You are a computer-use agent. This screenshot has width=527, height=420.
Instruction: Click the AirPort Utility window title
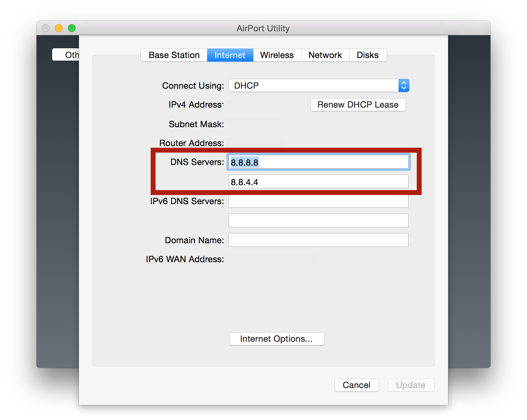tap(263, 28)
